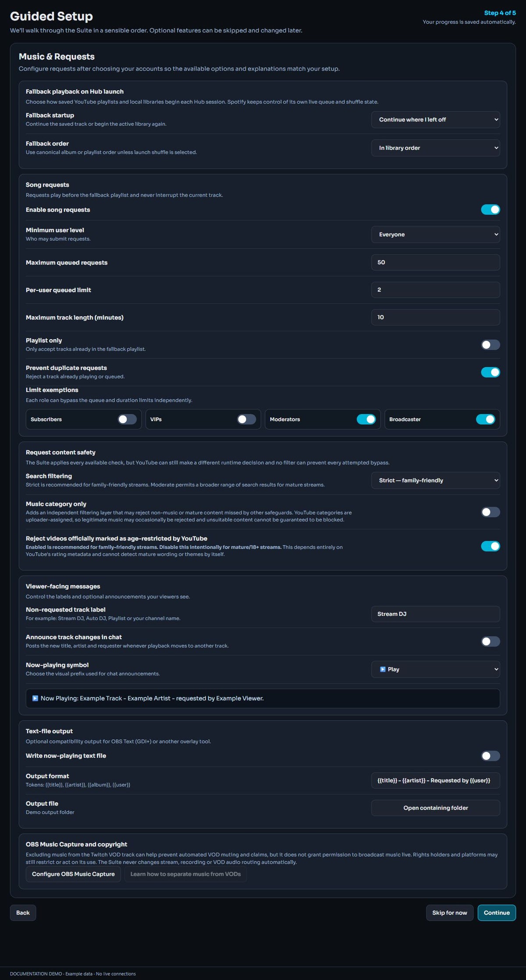Screen dimensions: 526x980
Task: Open the Search filtering dropdown
Action: click(x=435, y=480)
